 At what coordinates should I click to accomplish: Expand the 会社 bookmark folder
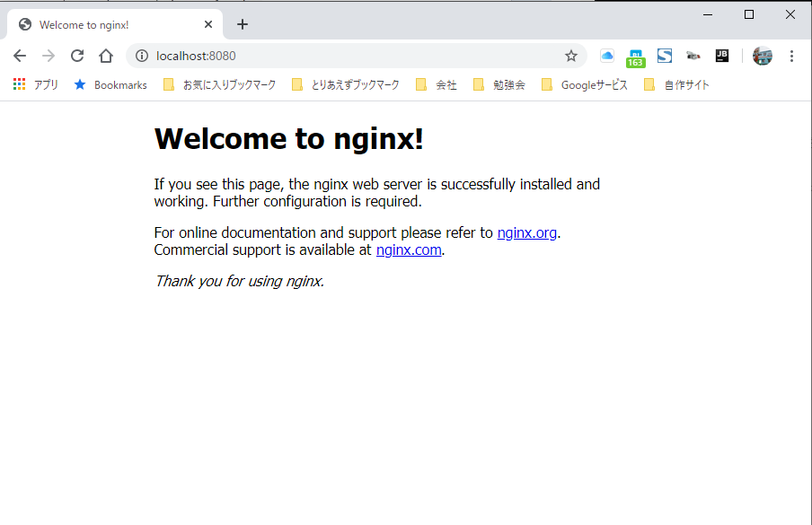pyautogui.click(x=437, y=85)
